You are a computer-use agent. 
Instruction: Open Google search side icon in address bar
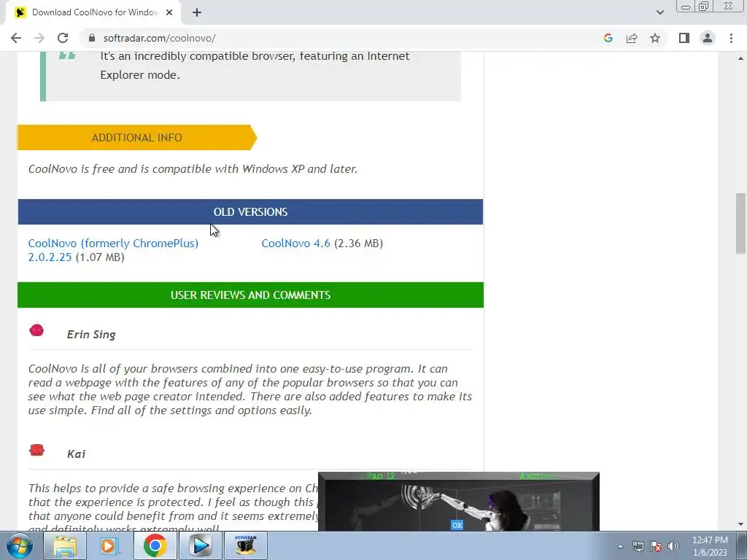click(x=608, y=38)
